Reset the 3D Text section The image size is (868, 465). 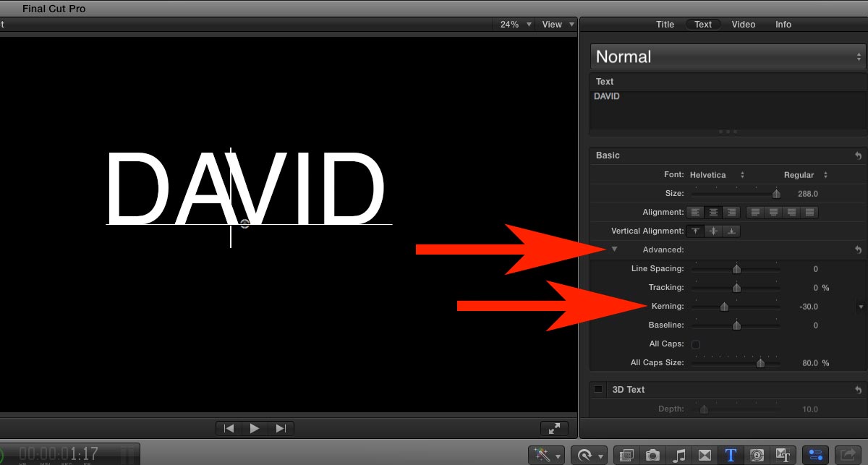click(x=858, y=390)
